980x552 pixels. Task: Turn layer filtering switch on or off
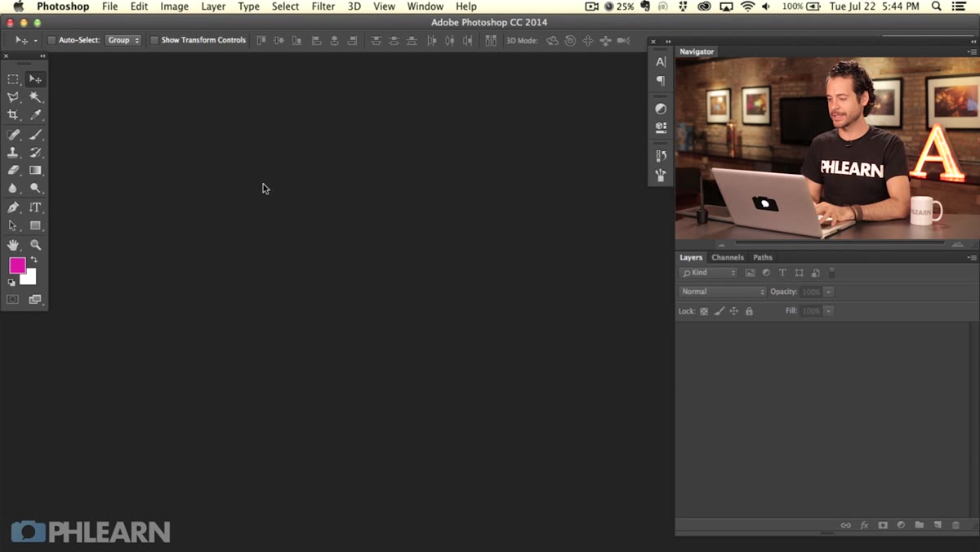pos(832,273)
